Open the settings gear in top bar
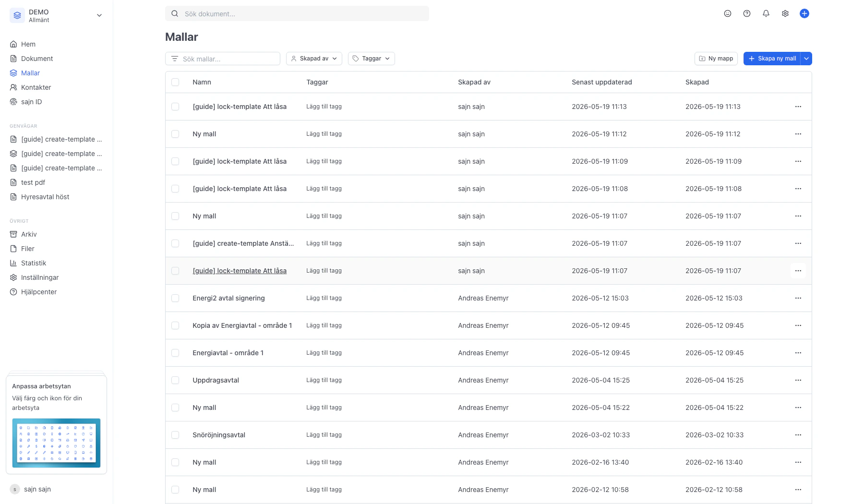 pyautogui.click(x=785, y=13)
